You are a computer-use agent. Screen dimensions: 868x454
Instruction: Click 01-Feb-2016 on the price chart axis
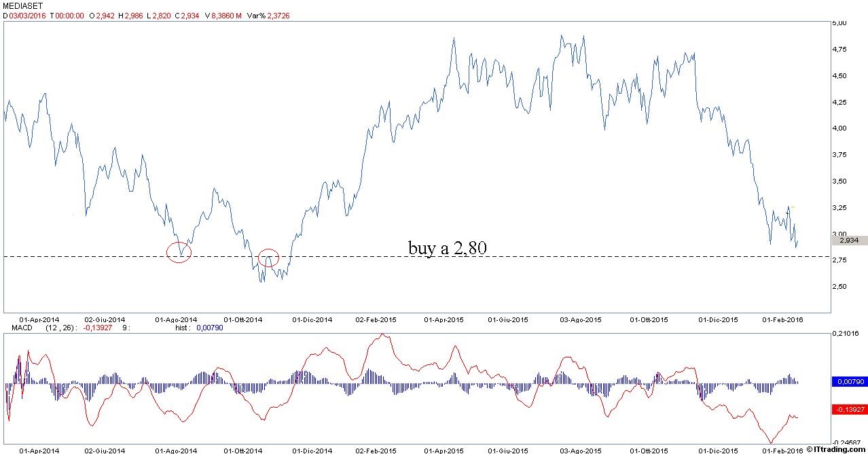click(783, 319)
